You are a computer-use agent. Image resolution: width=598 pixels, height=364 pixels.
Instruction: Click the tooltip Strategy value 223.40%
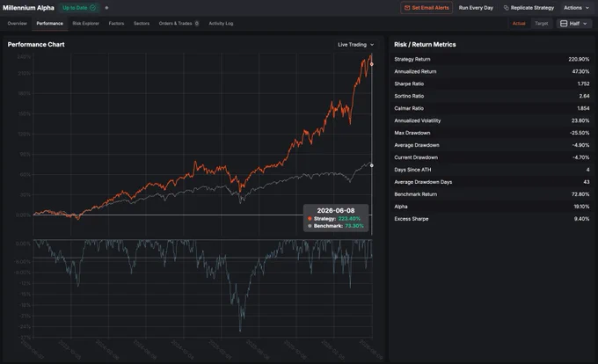coord(349,219)
